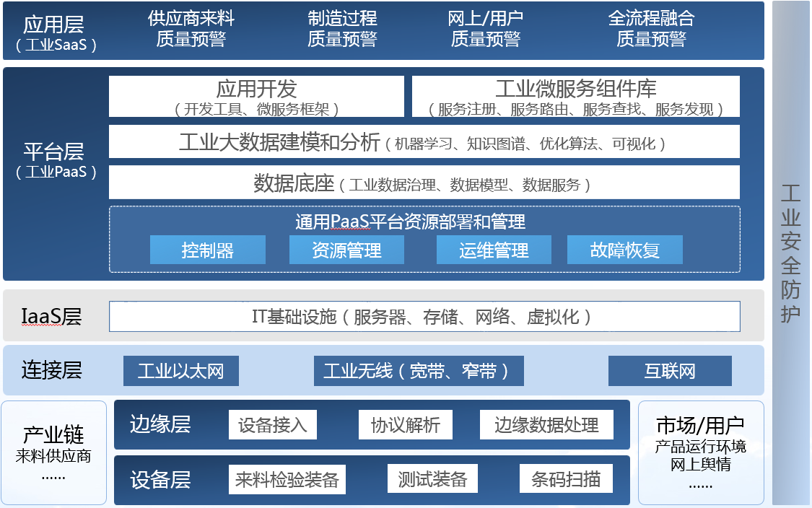Image resolution: width=812 pixels, height=508 pixels.
Task: Select the 数据底座 bar
Action: click(x=424, y=183)
